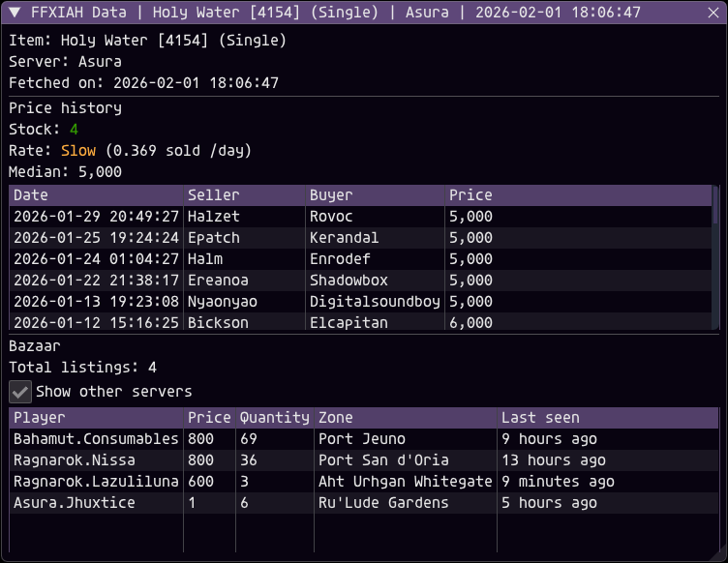Click bazaar player Asura.Jhuxtice

pyautogui.click(x=74, y=503)
